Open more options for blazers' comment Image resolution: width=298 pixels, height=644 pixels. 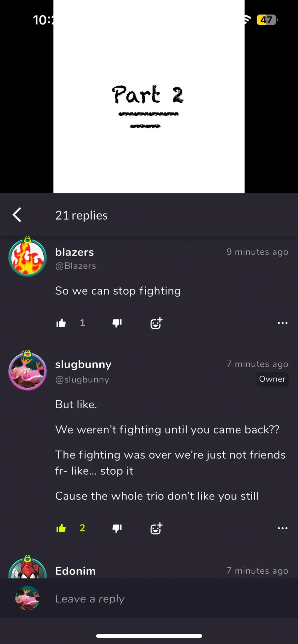(282, 323)
